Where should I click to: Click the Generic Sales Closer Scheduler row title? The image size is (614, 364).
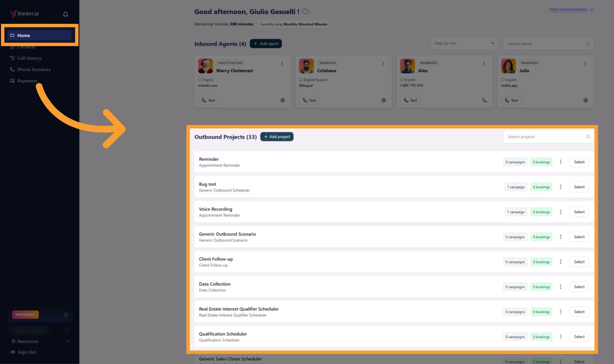tap(231, 359)
